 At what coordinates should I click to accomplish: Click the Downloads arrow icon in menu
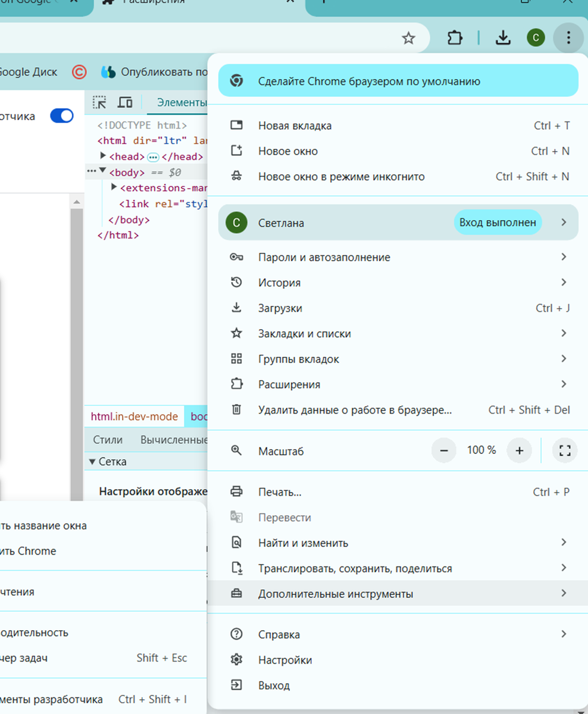236,308
